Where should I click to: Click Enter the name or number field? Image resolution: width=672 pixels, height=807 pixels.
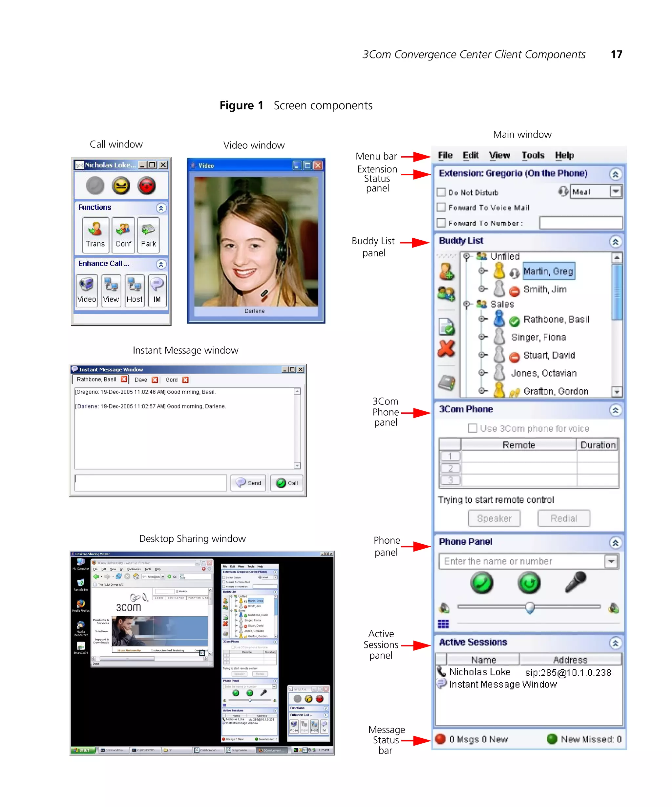point(522,561)
